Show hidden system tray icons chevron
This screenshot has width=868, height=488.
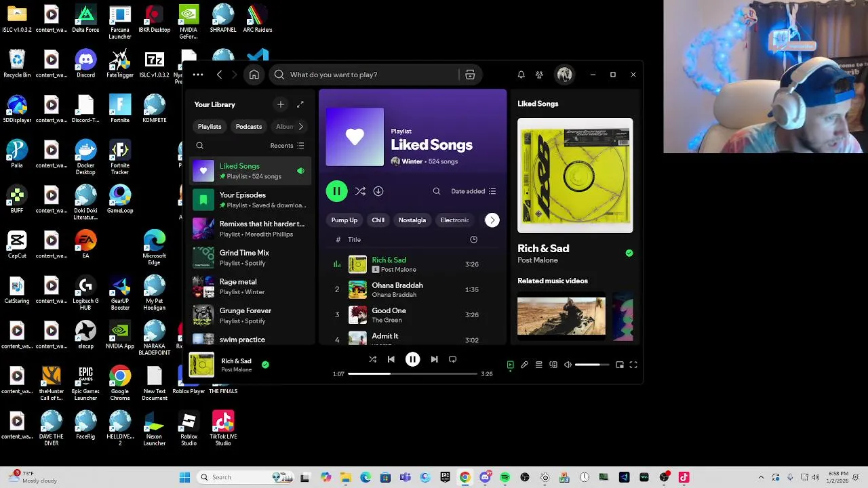pyautogui.click(x=761, y=477)
